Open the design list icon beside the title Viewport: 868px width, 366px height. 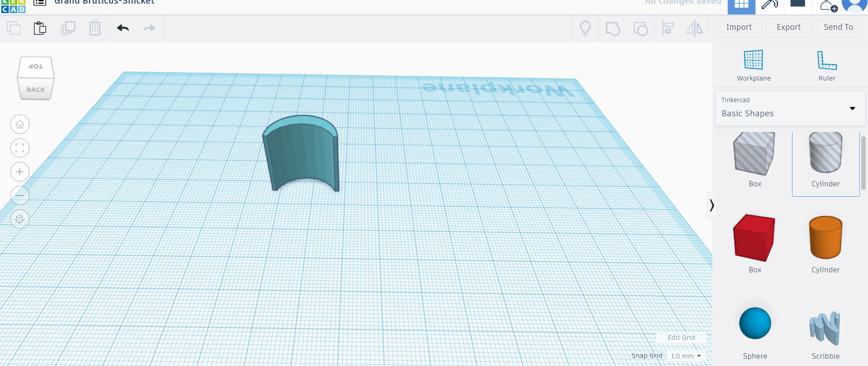pyautogui.click(x=40, y=2)
